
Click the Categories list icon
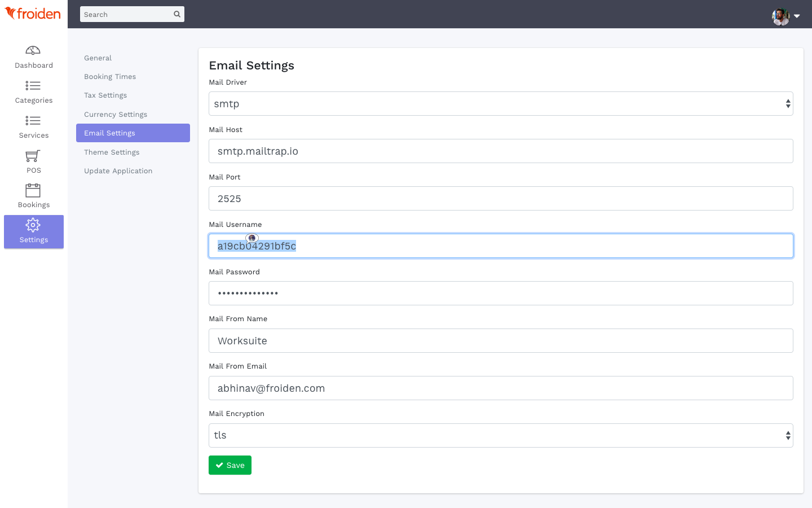[33, 86]
